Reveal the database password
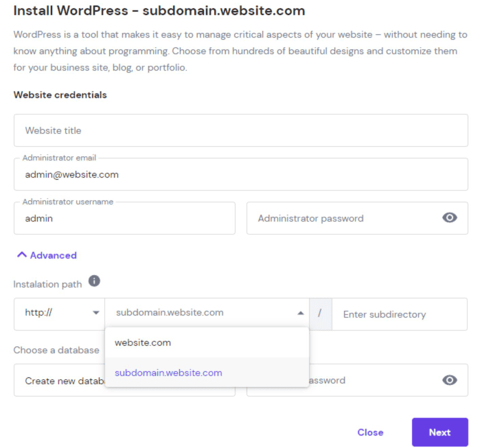Viewport: 480px width, 448px height. point(449,380)
